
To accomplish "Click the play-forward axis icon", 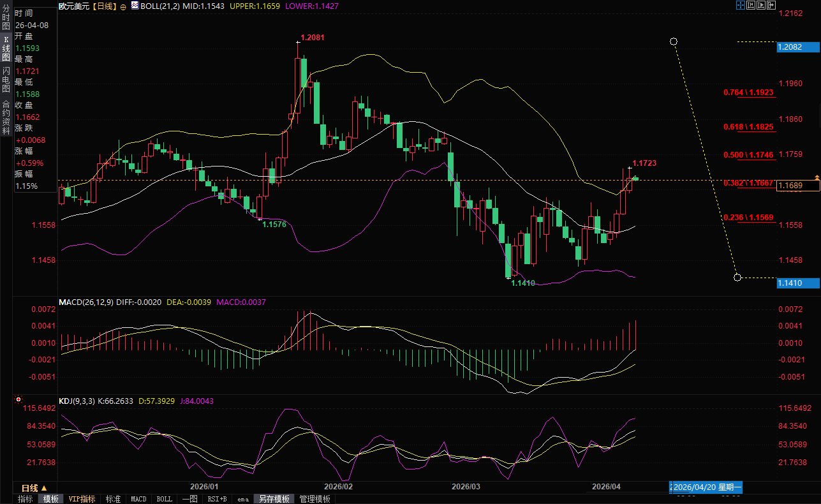I will point(760,5).
